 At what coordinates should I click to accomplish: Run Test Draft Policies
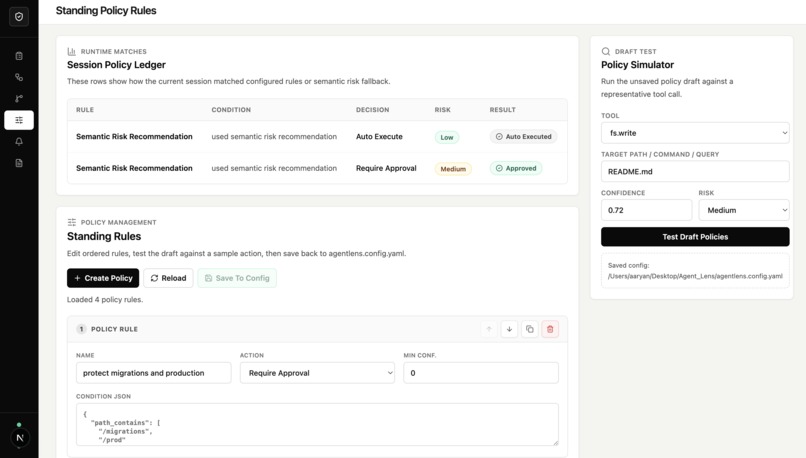pyautogui.click(x=695, y=237)
